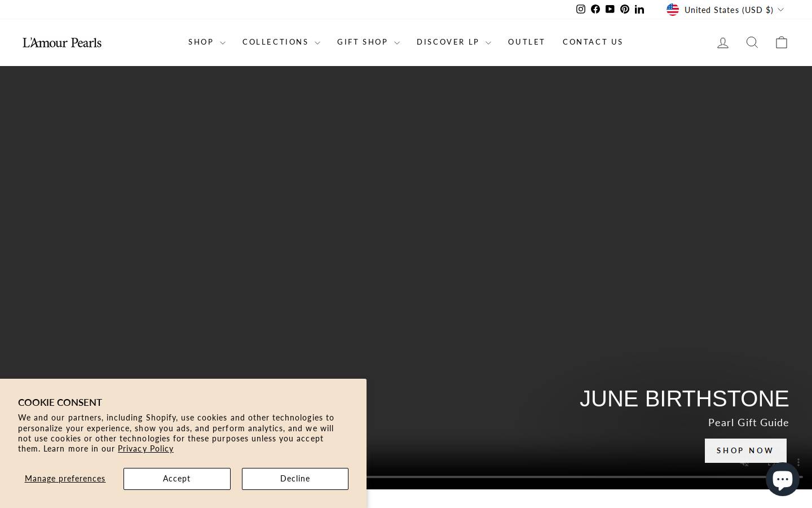
Task: Go to the OUTLET page
Action: 527,42
